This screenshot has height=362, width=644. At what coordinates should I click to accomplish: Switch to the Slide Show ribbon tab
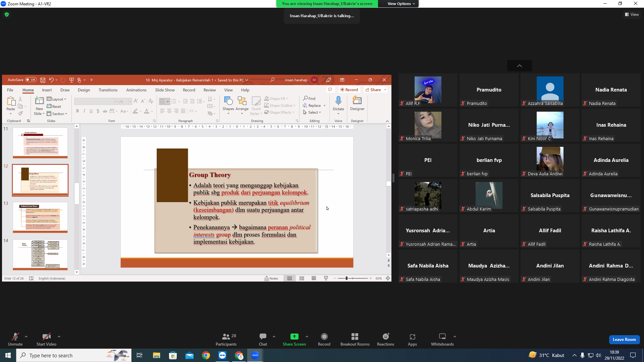pos(165,90)
